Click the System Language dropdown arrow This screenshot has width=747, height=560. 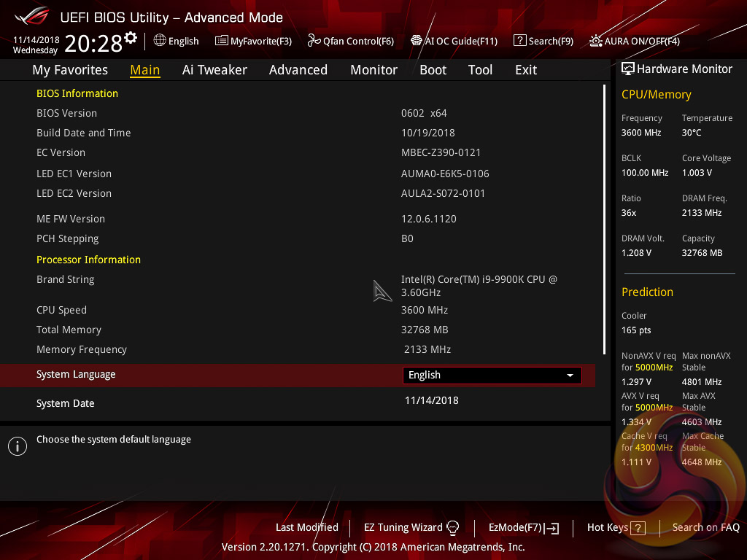click(570, 376)
